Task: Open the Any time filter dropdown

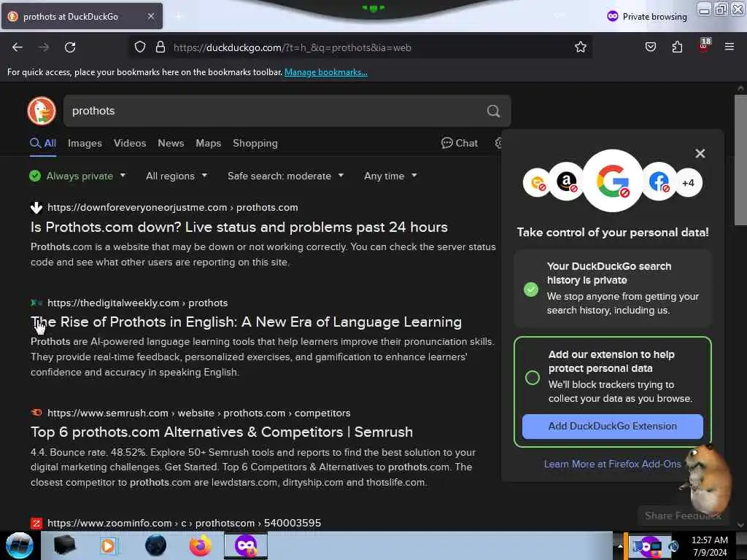Action: tap(390, 176)
